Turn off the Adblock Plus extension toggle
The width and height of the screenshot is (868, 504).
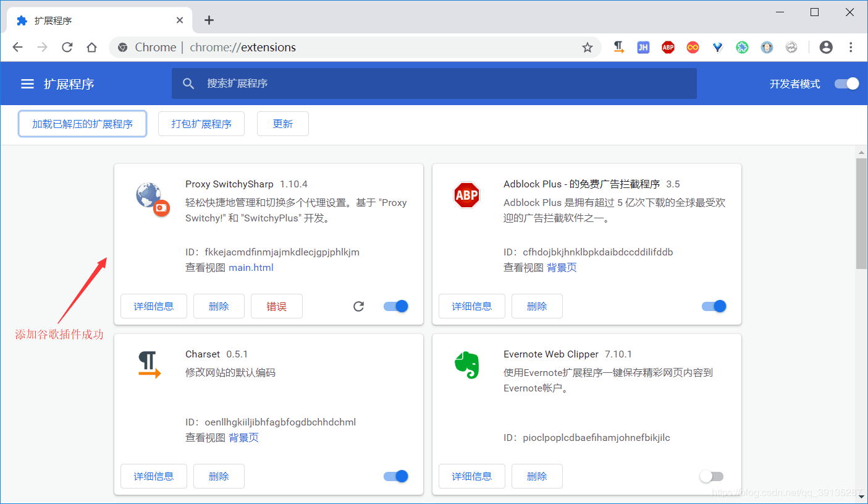pos(714,305)
